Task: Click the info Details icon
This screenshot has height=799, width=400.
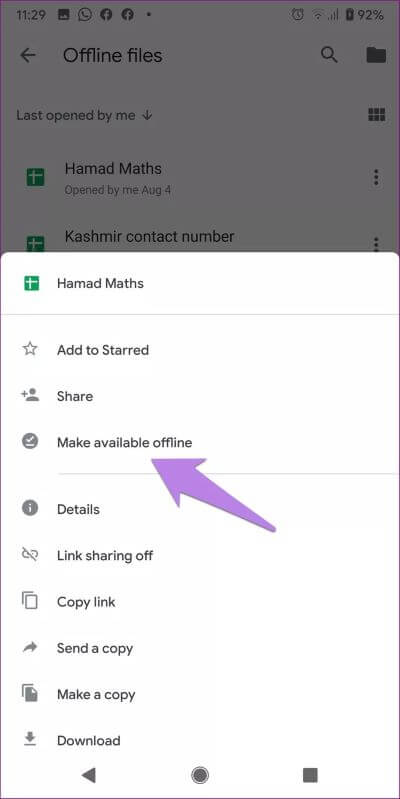Action: coord(30,509)
